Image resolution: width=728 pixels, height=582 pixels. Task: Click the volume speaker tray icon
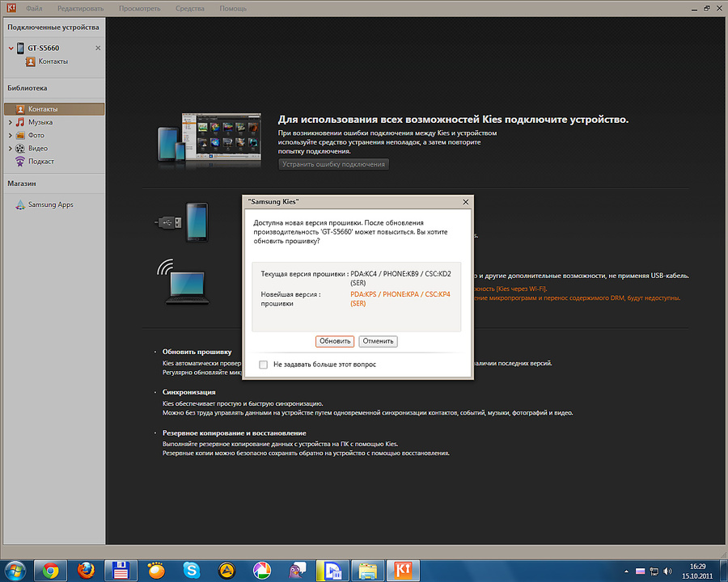tap(667, 571)
